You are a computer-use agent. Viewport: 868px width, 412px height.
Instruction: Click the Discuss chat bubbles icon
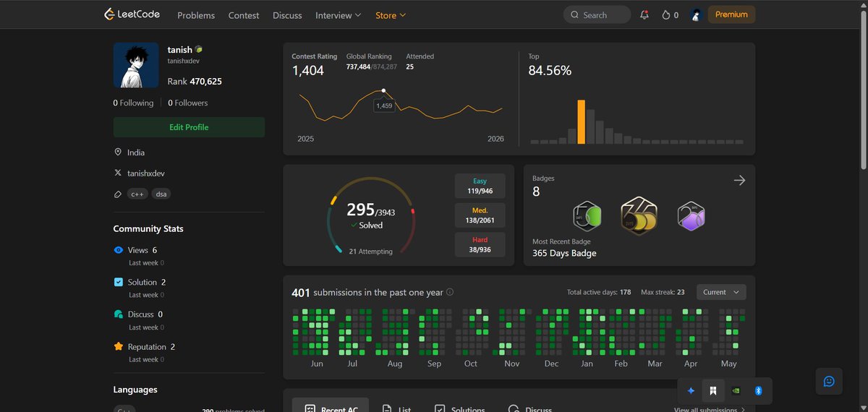(x=119, y=314)
